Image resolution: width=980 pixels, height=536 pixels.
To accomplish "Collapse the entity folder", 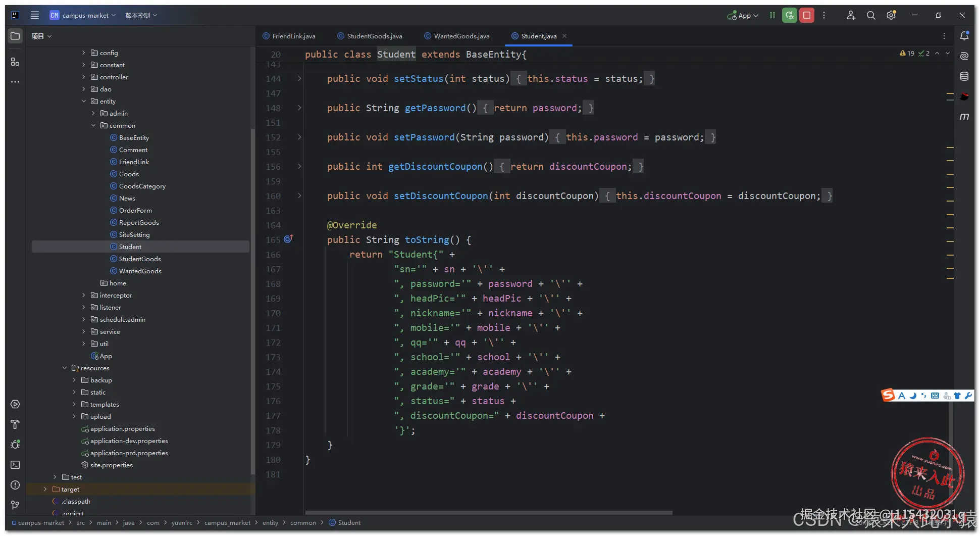I will (x=84, y=101).
